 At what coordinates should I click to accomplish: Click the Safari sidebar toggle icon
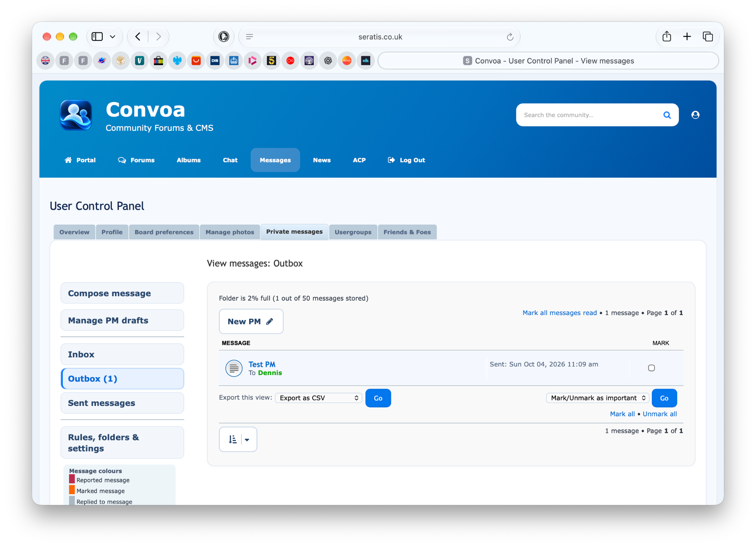tap(97, 37)
